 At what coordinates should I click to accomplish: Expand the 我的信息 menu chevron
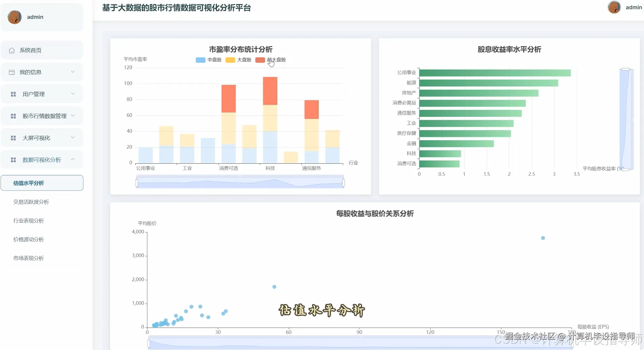tap(73, 72)
